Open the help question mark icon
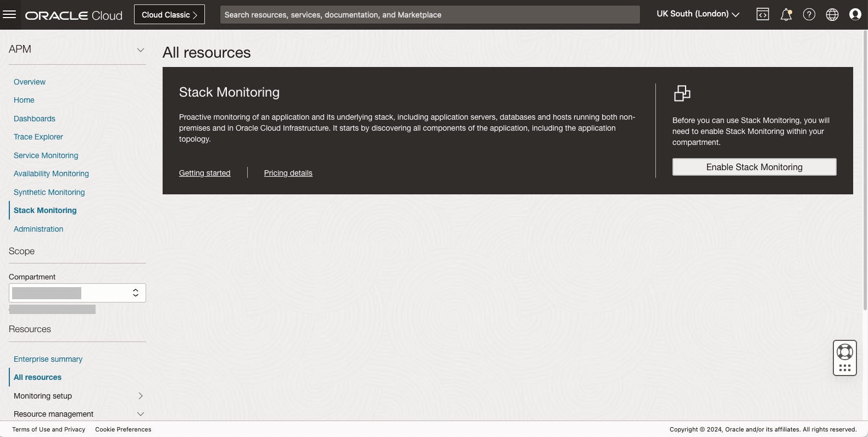 (809, 15)
